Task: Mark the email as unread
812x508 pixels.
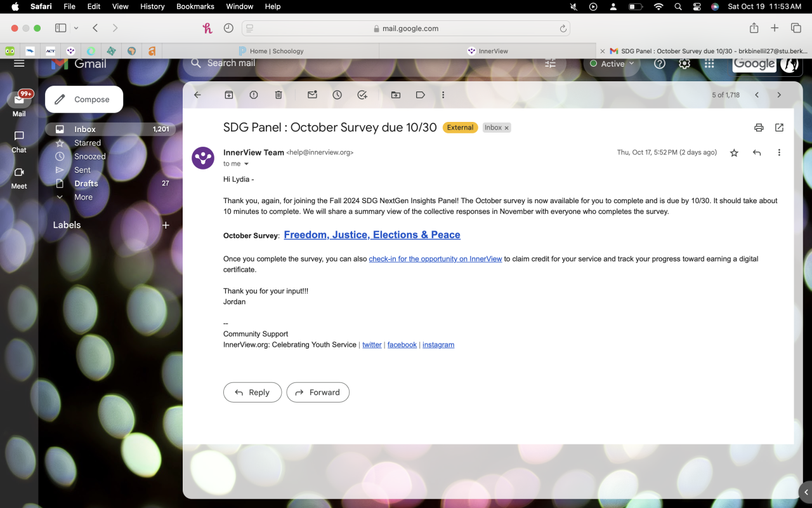Action: click(x=312, y=95)
